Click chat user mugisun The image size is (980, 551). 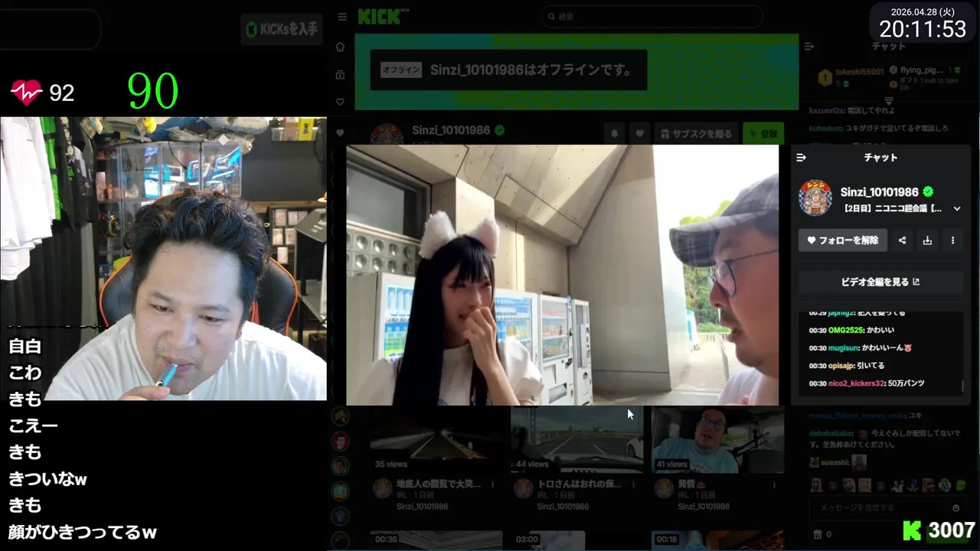[x=844, y=347]
